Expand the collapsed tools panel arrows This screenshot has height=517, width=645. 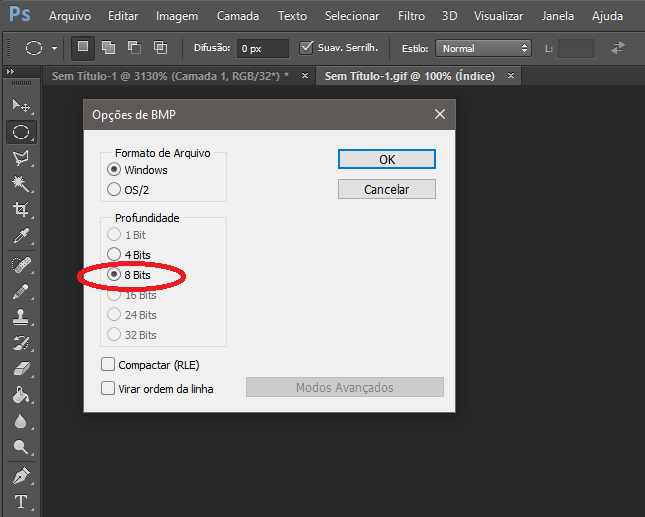pyautogui.click(x=10, y=73)
